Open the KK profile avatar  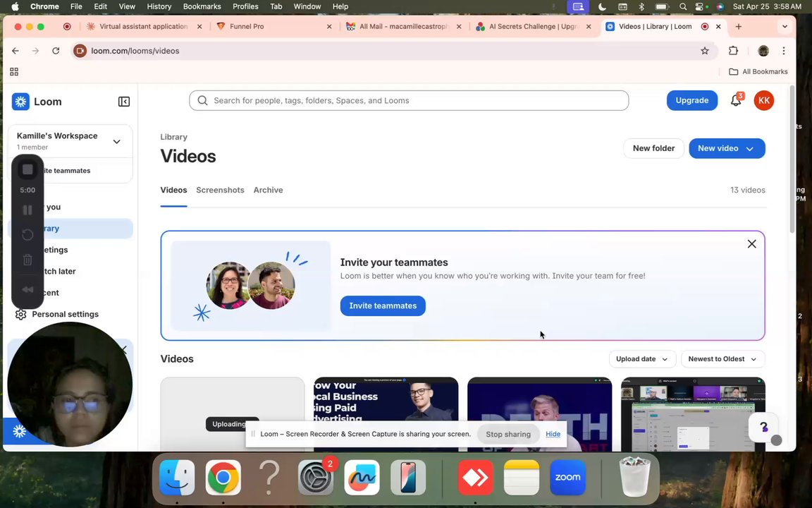tap(764, 101)
